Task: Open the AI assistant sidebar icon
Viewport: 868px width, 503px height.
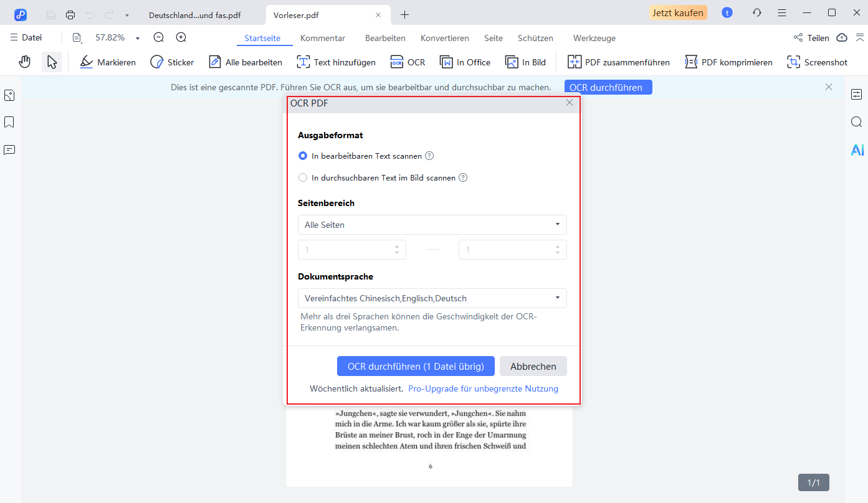Action: coord(857,150)
